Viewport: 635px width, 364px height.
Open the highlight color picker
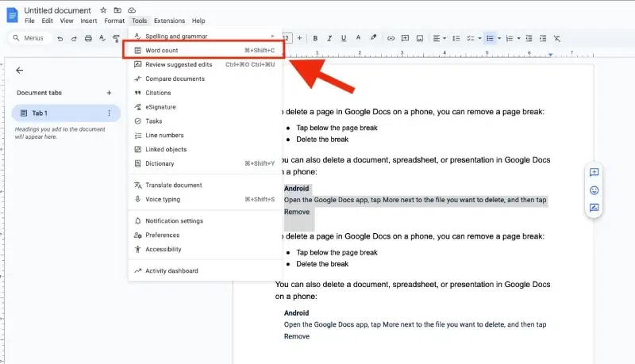click(x=373, y=38)
